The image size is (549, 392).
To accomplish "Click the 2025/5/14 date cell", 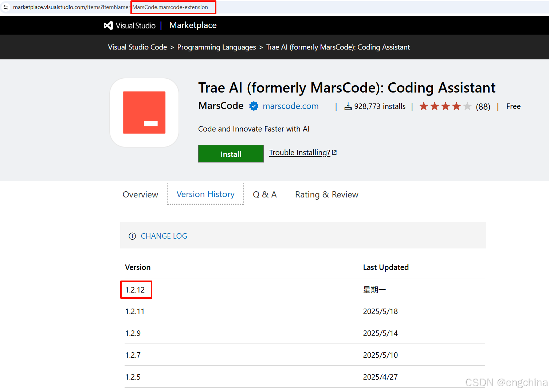I will click(x=380, y=333).
